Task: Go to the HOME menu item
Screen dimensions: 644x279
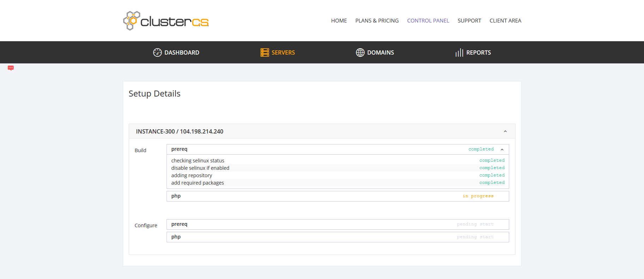Action: pos(339,21)
